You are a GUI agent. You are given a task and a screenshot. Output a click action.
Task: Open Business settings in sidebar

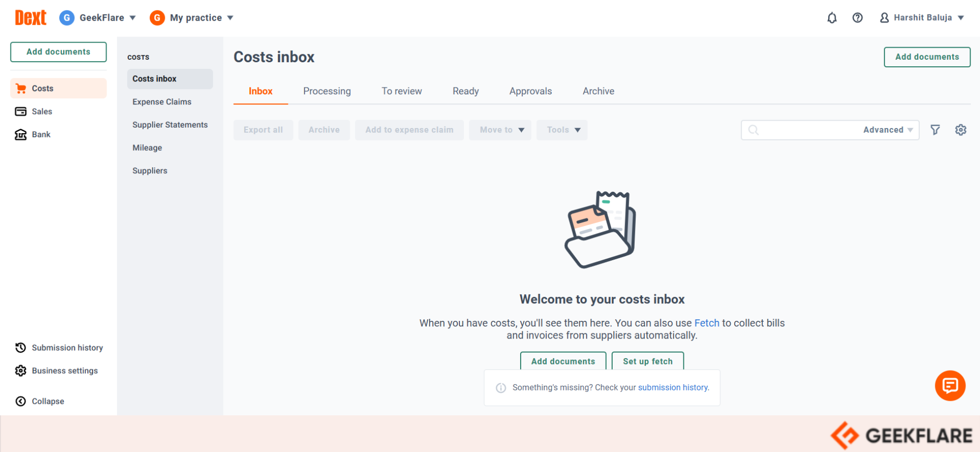(x=64, y=371)
